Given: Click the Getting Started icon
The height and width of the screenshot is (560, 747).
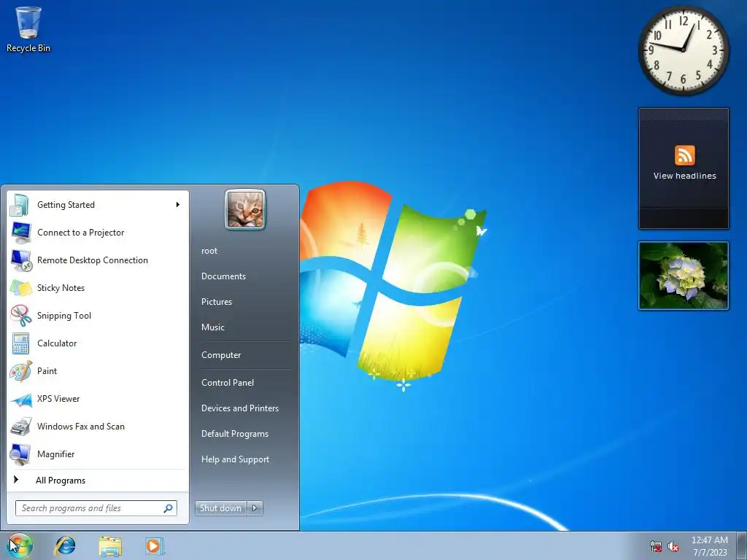Looking at the screenshot, I should (x=20, y=205).
